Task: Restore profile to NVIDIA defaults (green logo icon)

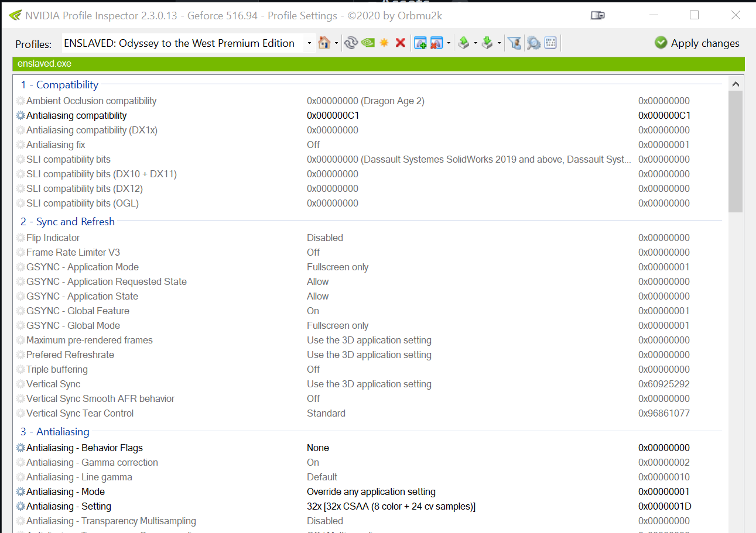Action: [x=368, y=43]
